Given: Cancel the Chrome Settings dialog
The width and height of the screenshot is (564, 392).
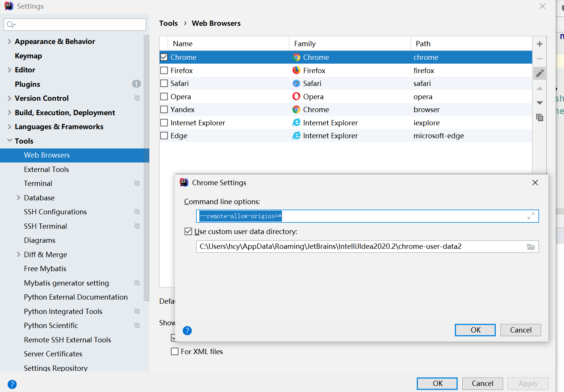Looking at the screenshot, I should (520, 330).
